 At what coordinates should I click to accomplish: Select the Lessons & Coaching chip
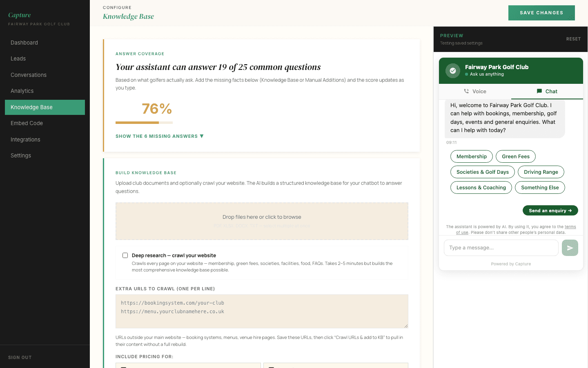(481, 188)
